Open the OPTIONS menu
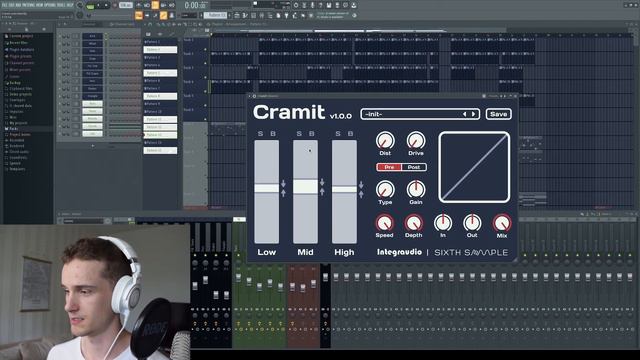Screen dimensions: 640x360 point(50,5)
